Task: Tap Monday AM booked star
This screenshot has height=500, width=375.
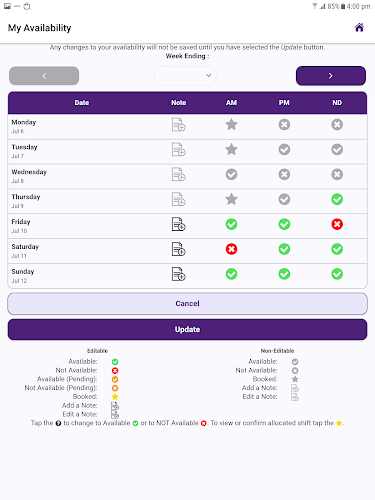Action: click(231, 125)
